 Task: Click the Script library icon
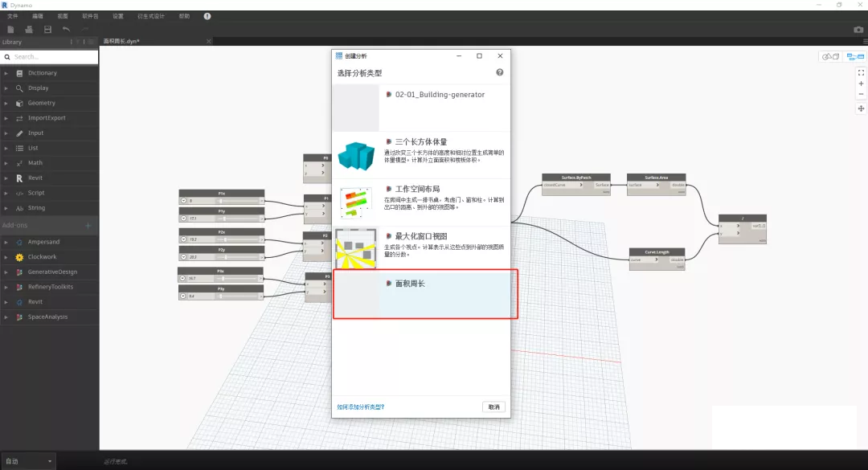click(19, 193)
